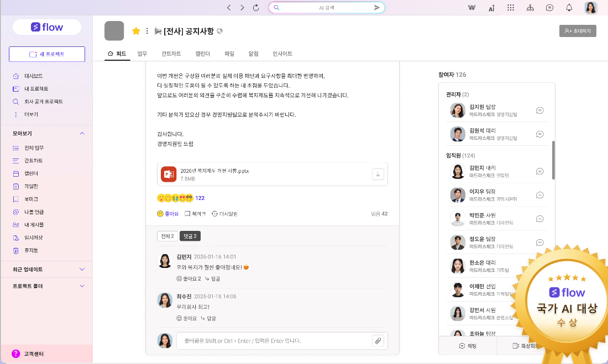Switch to the 캘린더 tab
The width and height of the screenshot is (608, 364).
[202, 54]
